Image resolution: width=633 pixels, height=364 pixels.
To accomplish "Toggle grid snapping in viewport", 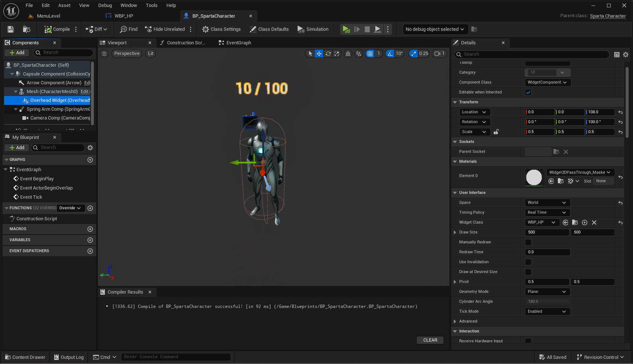I will coord(370,54).
